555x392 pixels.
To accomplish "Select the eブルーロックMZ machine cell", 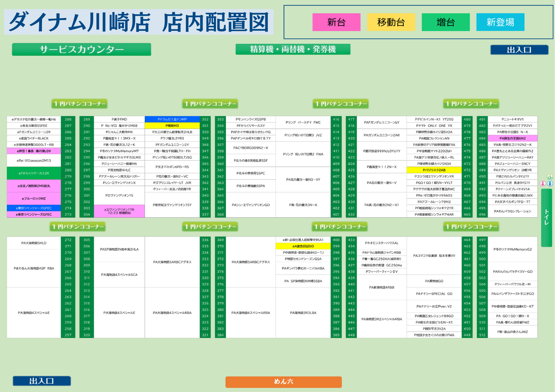I will point(34,198).
